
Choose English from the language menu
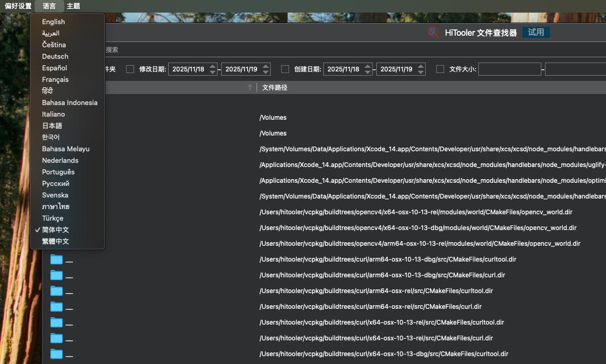(x=54, y=22)
